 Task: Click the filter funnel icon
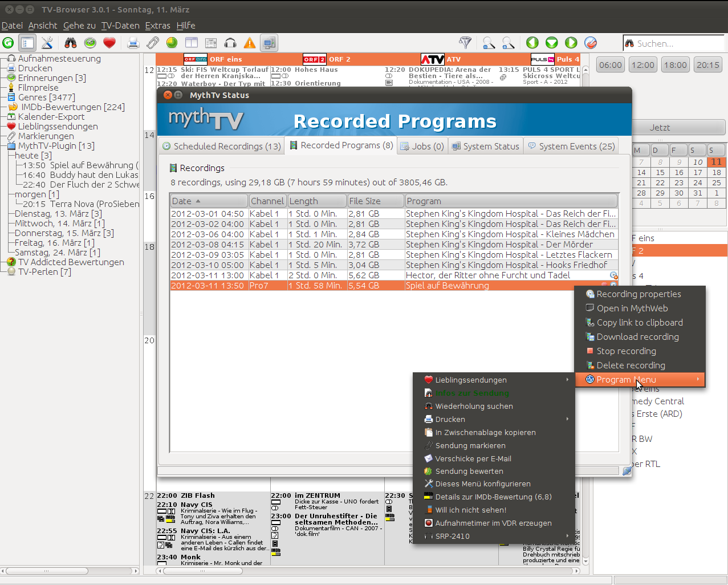pos(466,43)
